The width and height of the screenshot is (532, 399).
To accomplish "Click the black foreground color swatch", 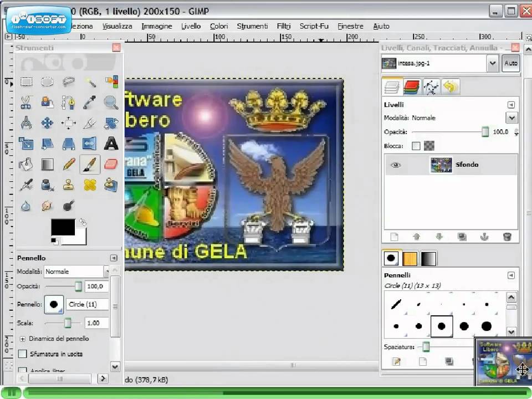I will tap(63, 227).
